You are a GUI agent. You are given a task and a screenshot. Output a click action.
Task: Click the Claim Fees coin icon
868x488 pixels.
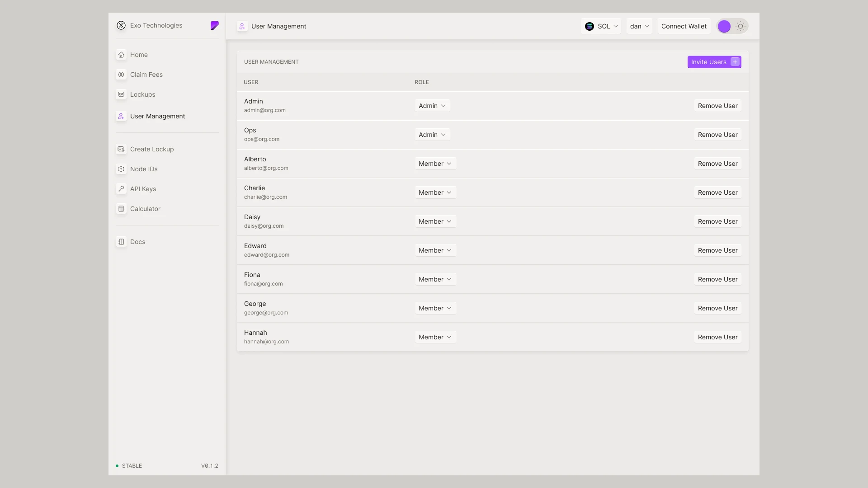tap(121, 75)
